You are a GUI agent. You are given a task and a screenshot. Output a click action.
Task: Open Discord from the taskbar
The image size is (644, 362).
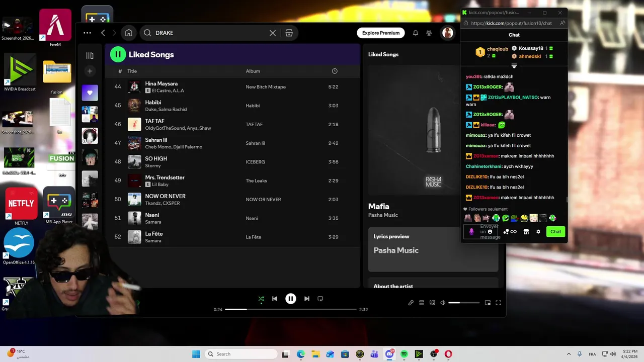[389, 354]
